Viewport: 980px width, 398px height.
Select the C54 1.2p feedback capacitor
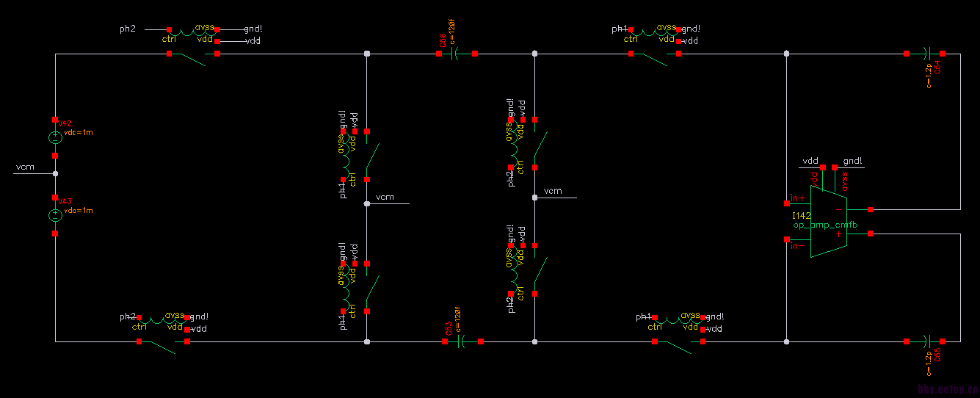coord(926,54)
